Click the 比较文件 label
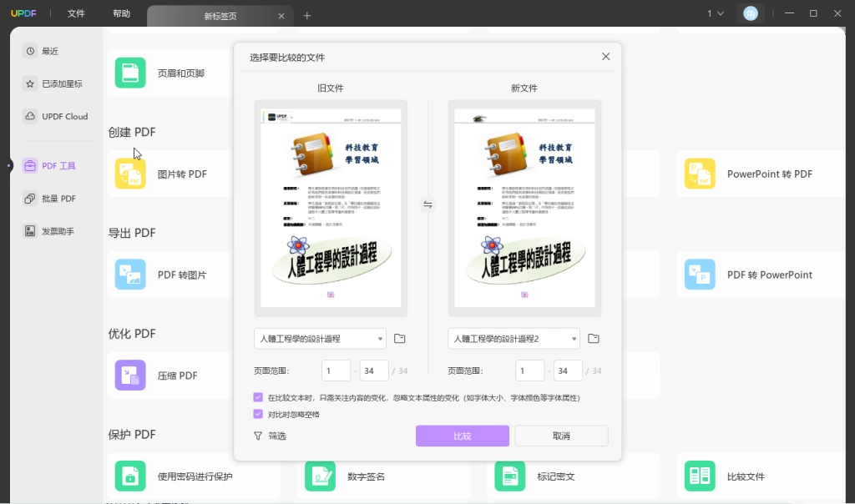The height and width of the screenshot is (504, 855). pos(746,476)
